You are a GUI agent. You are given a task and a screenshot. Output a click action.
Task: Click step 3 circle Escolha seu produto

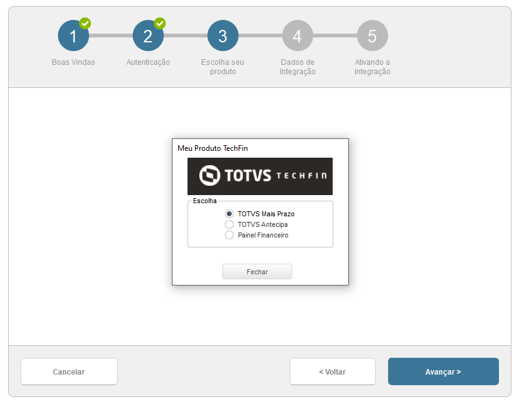point(223,36)
